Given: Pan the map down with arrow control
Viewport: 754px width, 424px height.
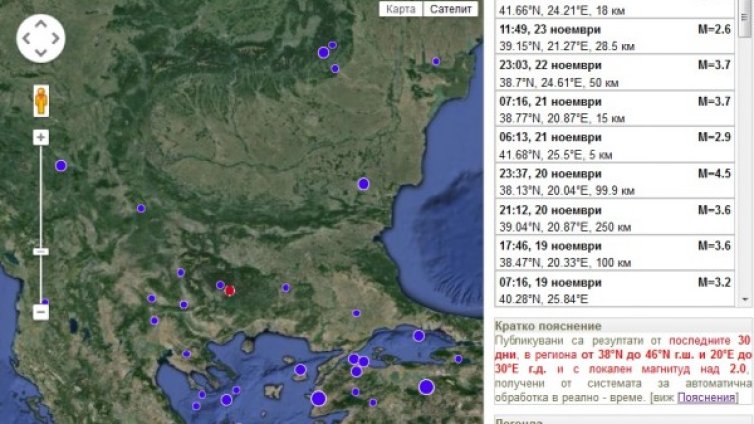Looking at the screenshot, I should coord(41,52).
